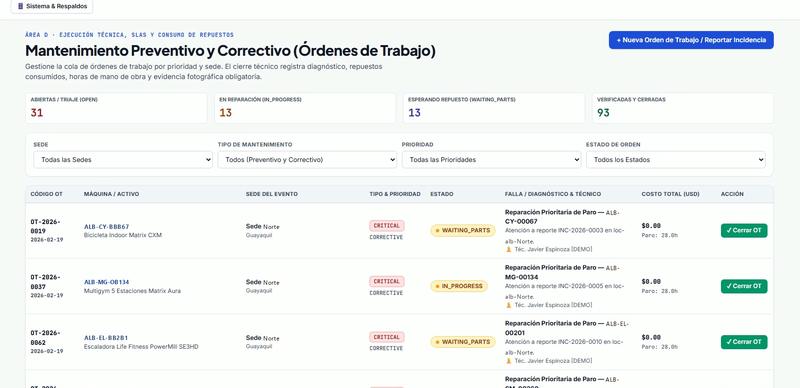Image resolution: width=800 pixels, height=388 pixels.
Task: Open the Sede dropdown
Action: click(123, 160)
